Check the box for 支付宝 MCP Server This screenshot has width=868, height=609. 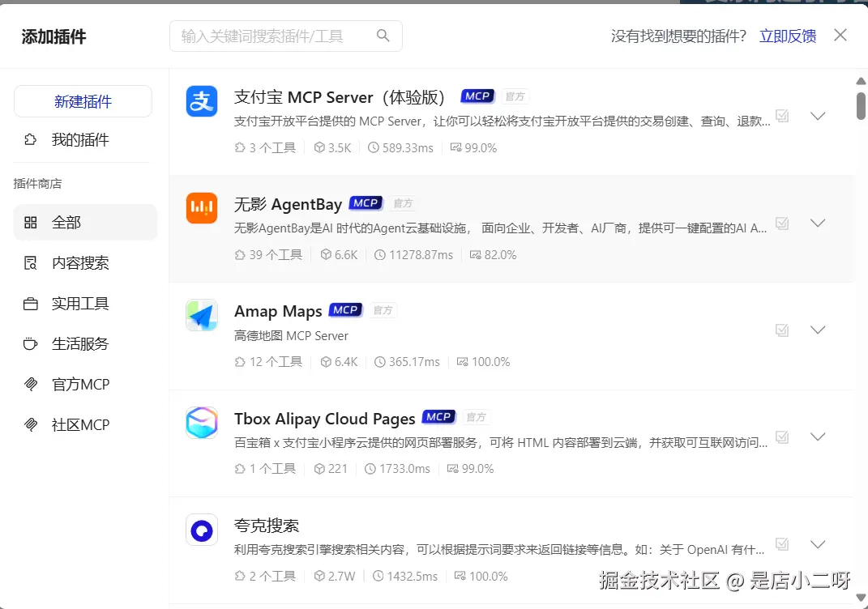(x=782, y=116)
